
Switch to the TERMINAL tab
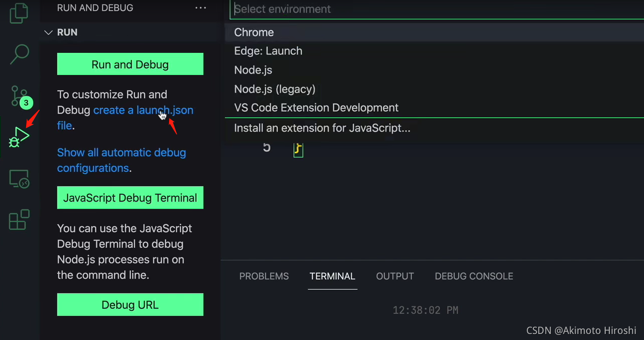pos(333,276)
